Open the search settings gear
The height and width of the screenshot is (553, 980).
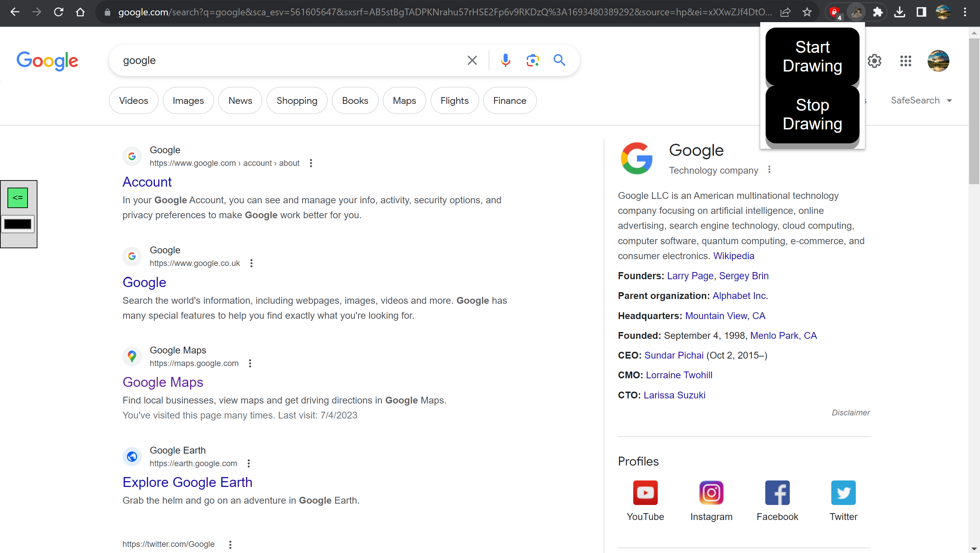click(x=874, y=61)
